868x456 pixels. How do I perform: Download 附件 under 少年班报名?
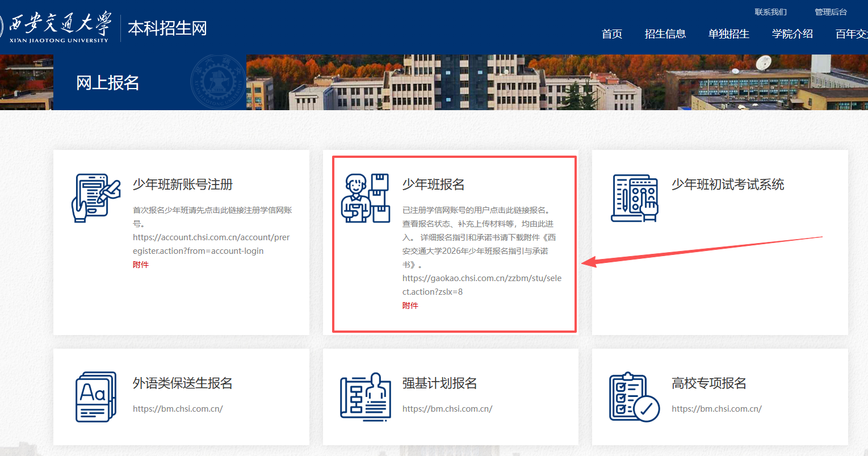pyautogui.click(x=410, y=306)
